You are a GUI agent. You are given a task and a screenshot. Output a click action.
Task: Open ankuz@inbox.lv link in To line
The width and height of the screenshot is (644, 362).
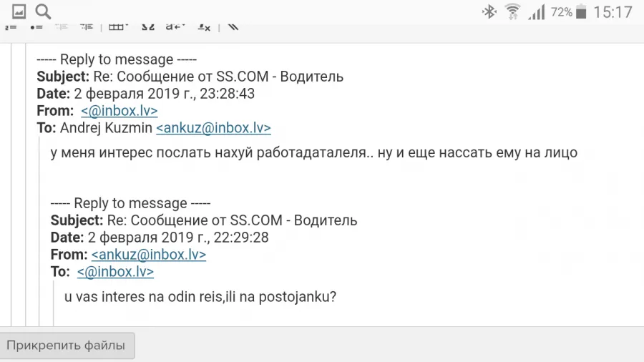213,128
